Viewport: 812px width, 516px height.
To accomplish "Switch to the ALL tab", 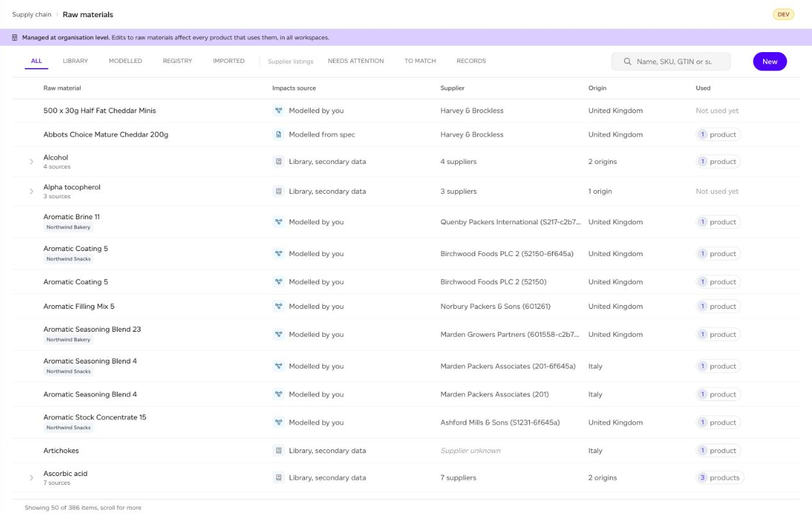I will point(36,61).
